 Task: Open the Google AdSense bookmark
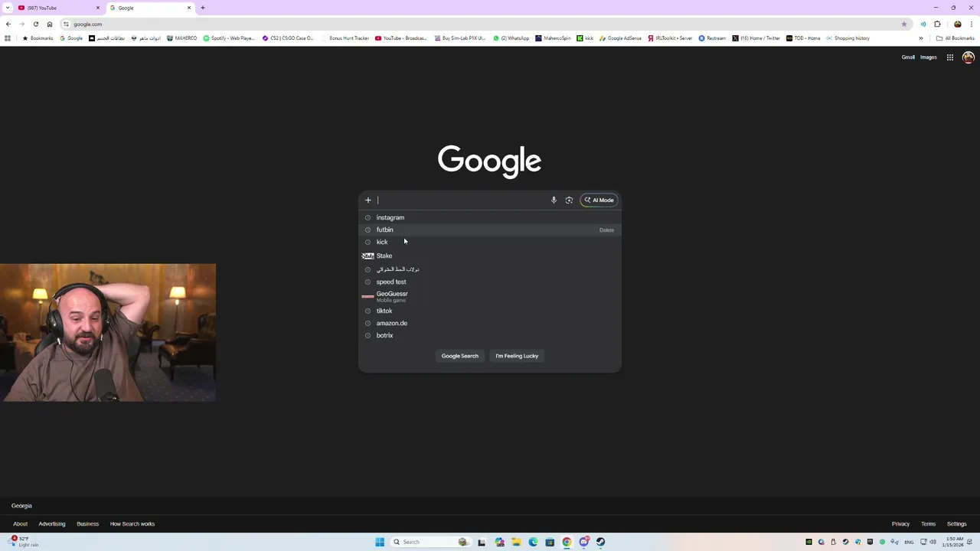click(620, 38)
